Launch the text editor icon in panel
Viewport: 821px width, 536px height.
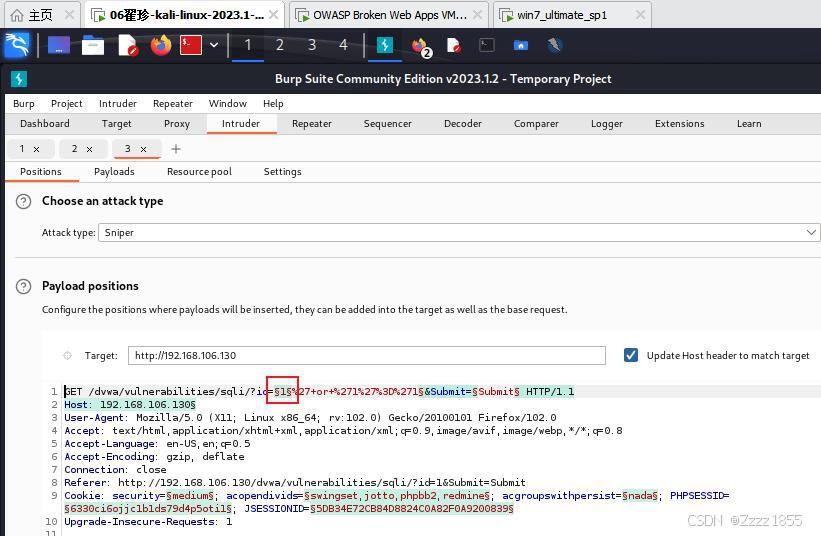pos(127,46)
